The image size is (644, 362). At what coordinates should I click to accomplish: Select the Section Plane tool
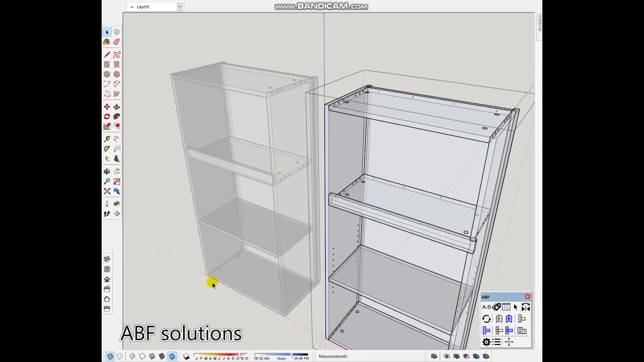coord(117,214)
